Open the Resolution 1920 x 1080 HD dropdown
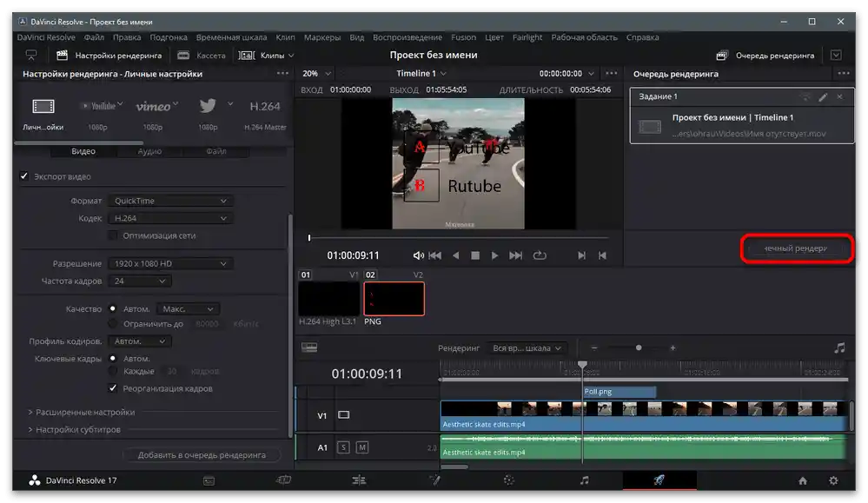 point(169,263)
